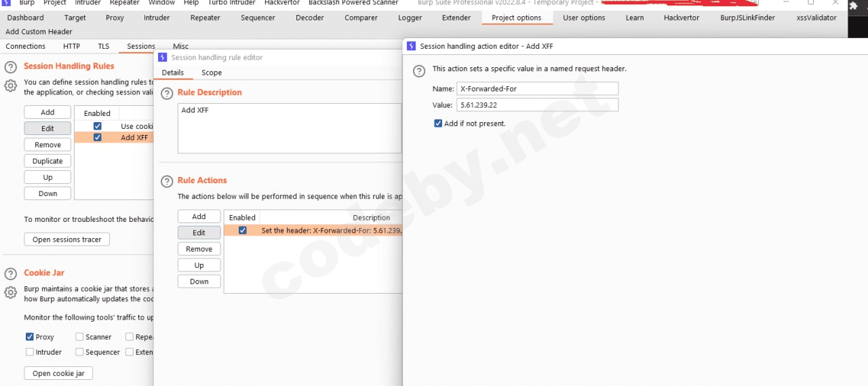
Task: Click the Value field containing 5.61.239.22
Action: 537,105
